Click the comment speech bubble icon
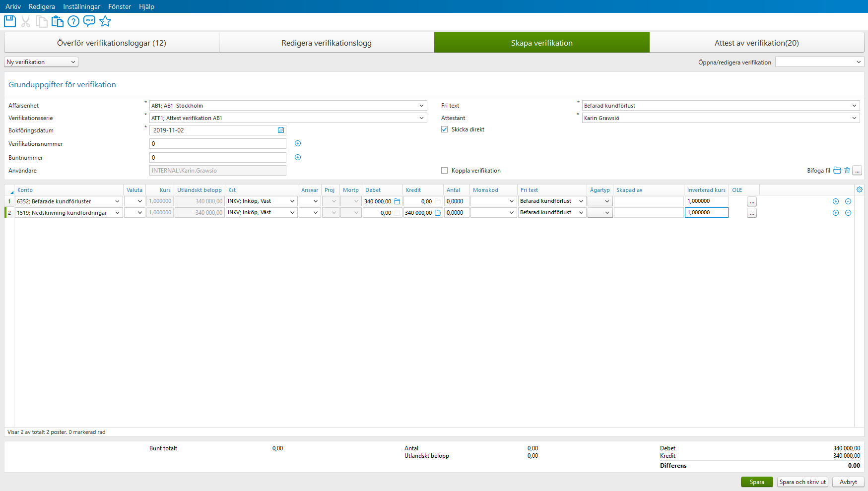Viewport: 868px width, 491px height. 89,21
